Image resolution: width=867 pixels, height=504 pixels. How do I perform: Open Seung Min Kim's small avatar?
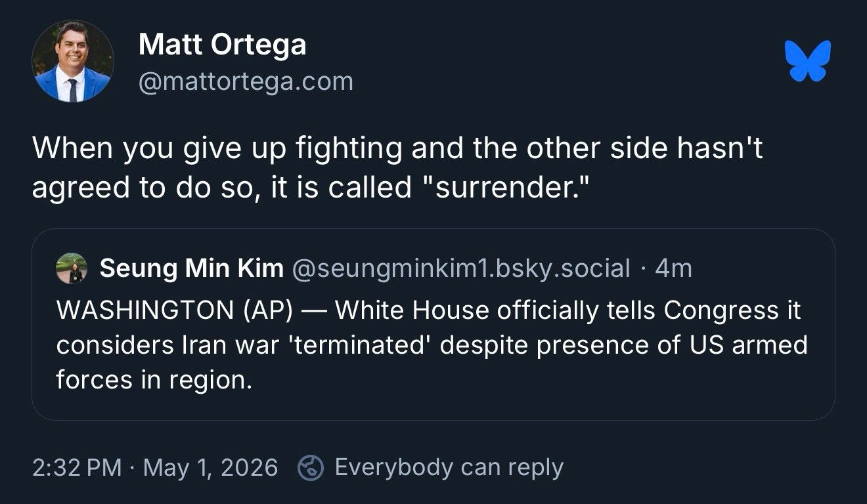(x=72, y=268)
